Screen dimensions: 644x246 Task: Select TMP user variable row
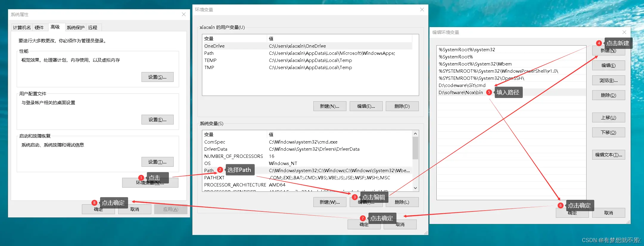point(307,67)
